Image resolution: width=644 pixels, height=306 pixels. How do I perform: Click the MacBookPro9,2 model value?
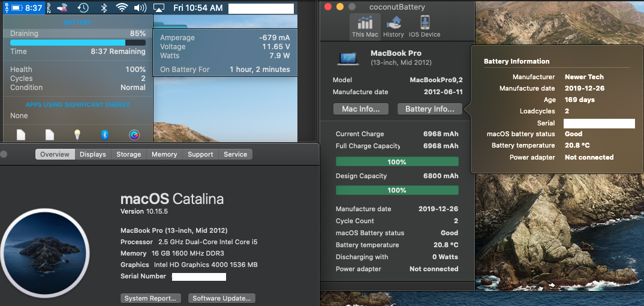pyautogui.click(x=436, y=80)
